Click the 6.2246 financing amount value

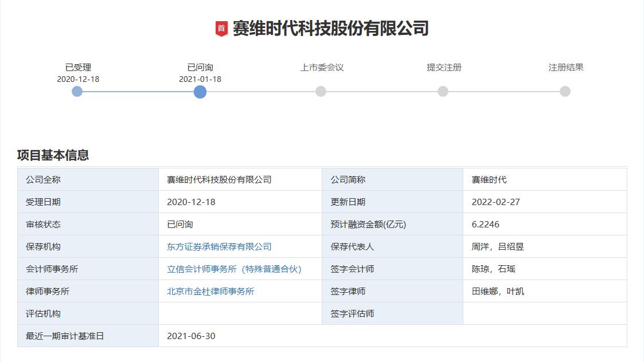pos(486,225)
